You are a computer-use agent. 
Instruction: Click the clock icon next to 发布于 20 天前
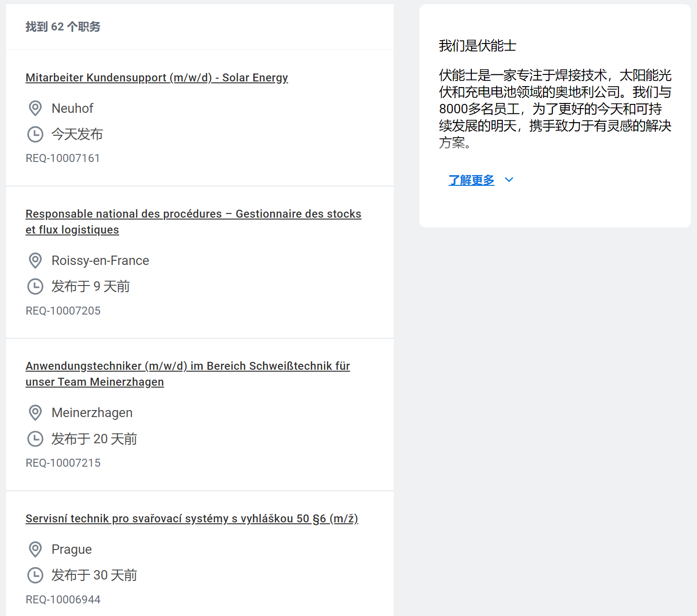click(35, 439)
